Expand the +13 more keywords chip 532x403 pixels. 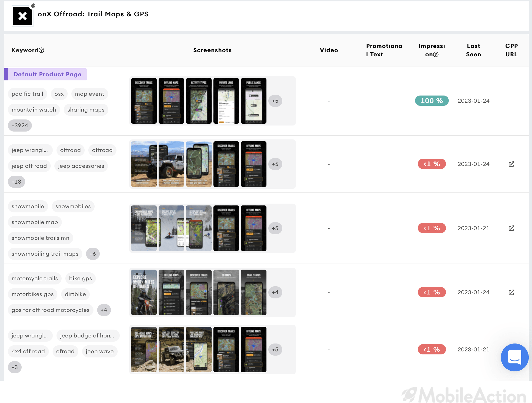(16, 182)
